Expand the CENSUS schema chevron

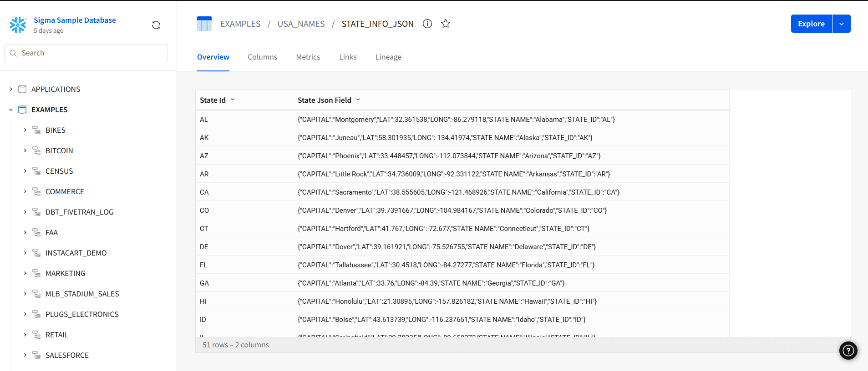point(25,171)
